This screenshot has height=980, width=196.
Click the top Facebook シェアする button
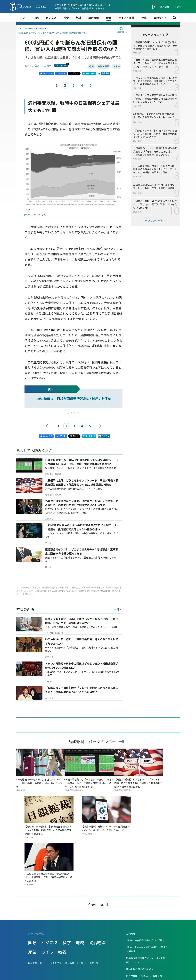tap(61, 73)
